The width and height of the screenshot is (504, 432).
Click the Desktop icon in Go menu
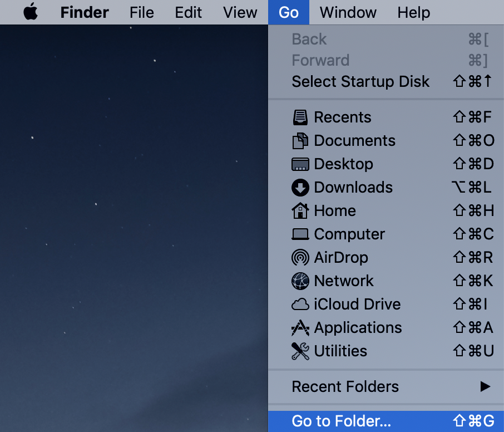[x=300, y=164]
